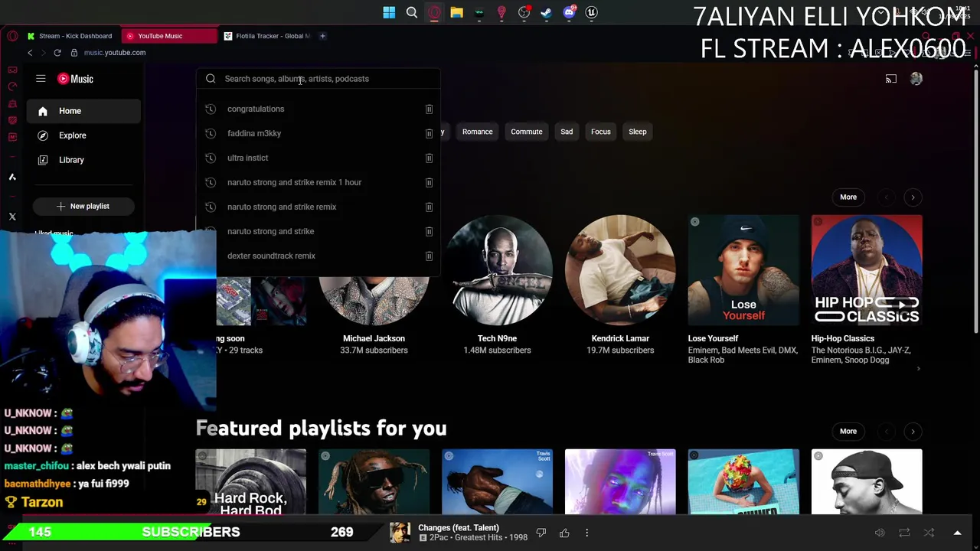Toggle shuffle in the player bar
Screen dimensions: 980x551
(x=929, y=533)
